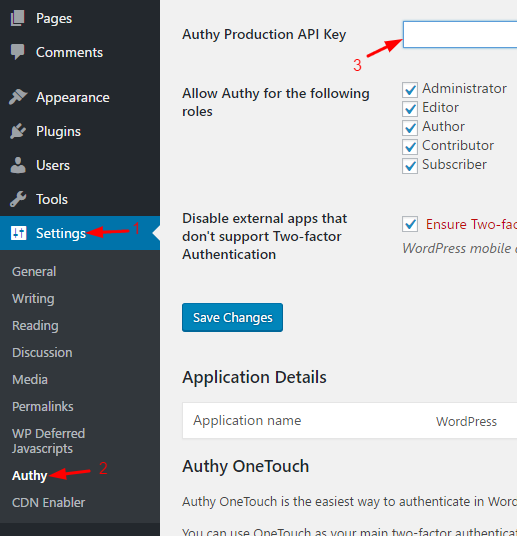Go to CDN Enabler settings
This screenshot has height=536, width=517.
[x=49, y=502]
